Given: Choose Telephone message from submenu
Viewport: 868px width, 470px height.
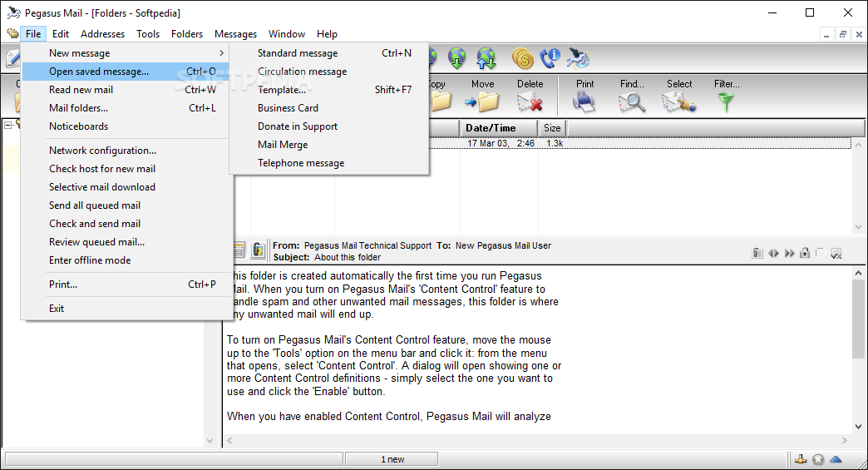Looking at the screenshot, I should tap(329, 163).
